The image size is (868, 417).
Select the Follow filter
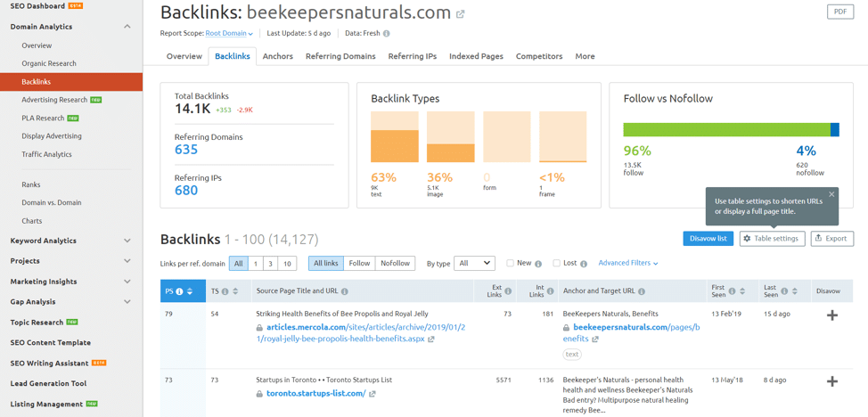tap(359, 264)
